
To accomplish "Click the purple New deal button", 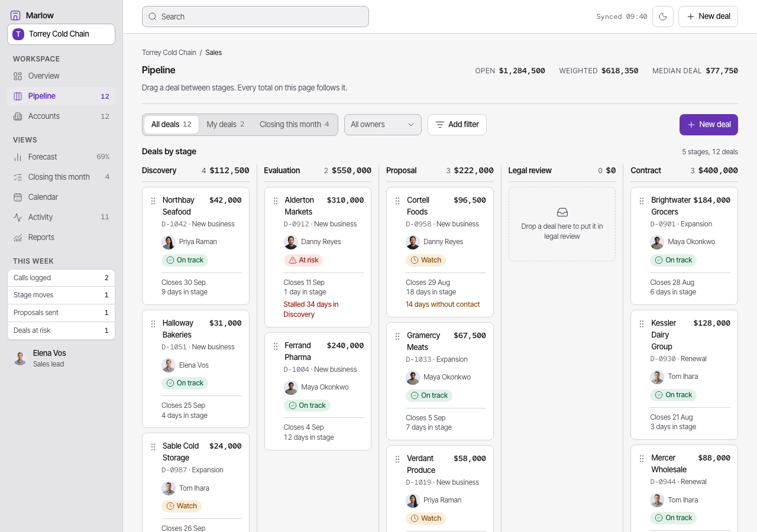I will pyautogui.click(x=709, y=125).
